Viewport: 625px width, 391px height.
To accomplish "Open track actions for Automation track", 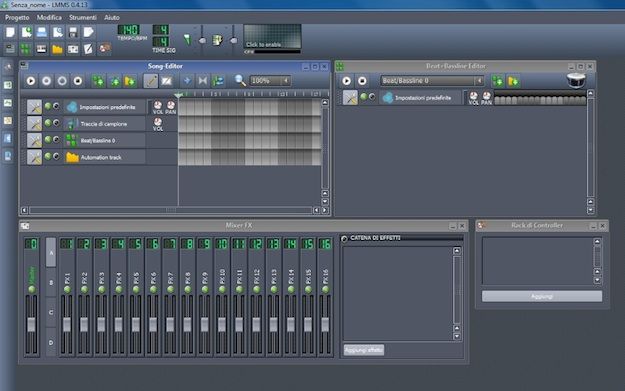I will pyautogui.click(x=34, y=157).
